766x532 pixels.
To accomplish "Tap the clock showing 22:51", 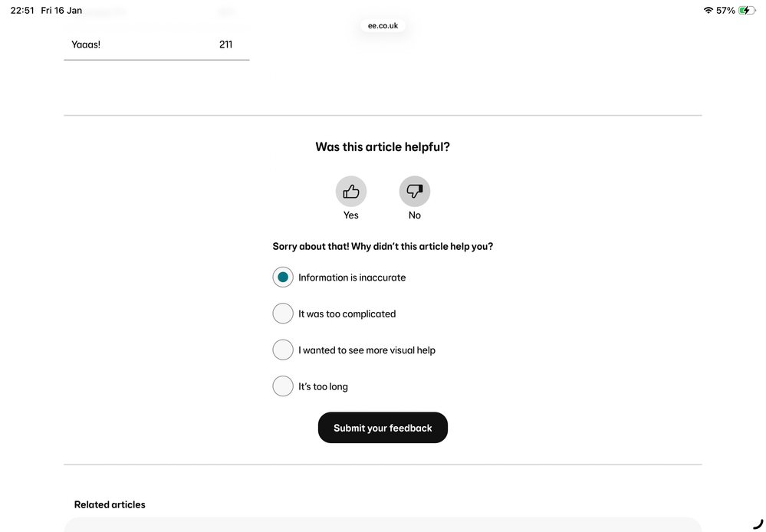I will coord(22,10).
